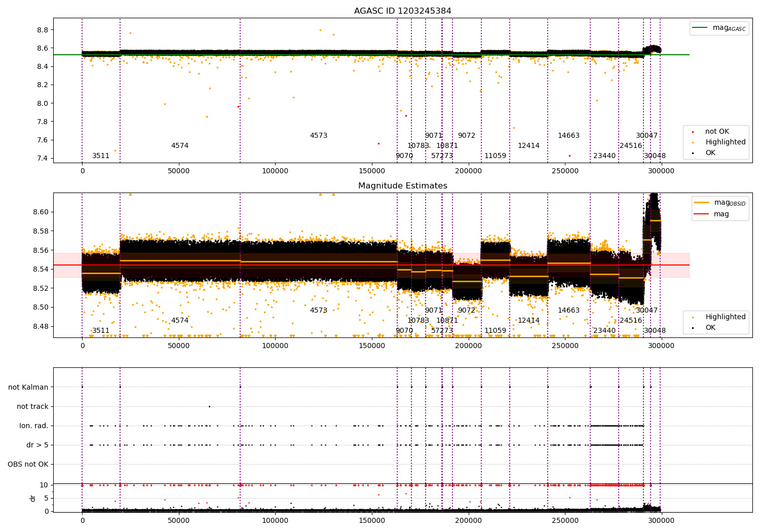
Task: Click the plot title AGASC ID 1203245384
Action: 402,11
